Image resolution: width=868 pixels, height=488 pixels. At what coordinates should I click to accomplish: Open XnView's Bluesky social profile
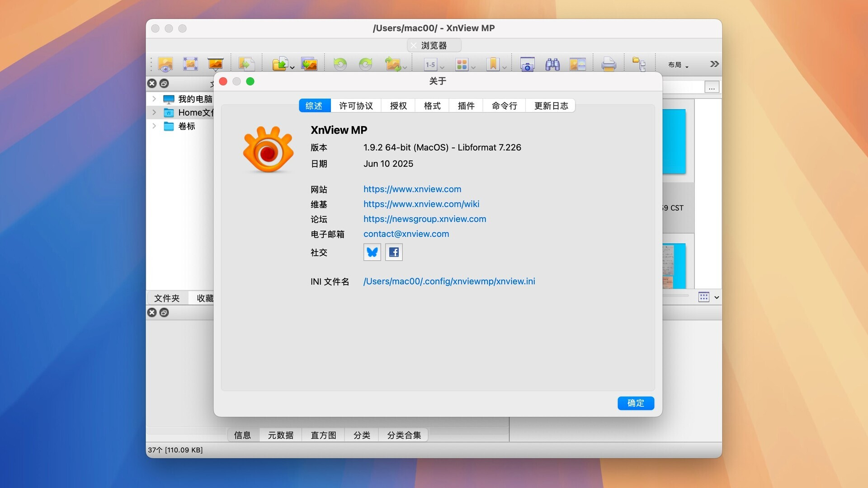tap(372, 252)
